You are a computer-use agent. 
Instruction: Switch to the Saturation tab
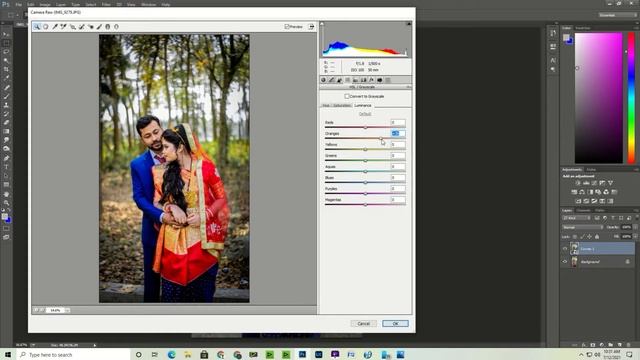click(342, 105)
